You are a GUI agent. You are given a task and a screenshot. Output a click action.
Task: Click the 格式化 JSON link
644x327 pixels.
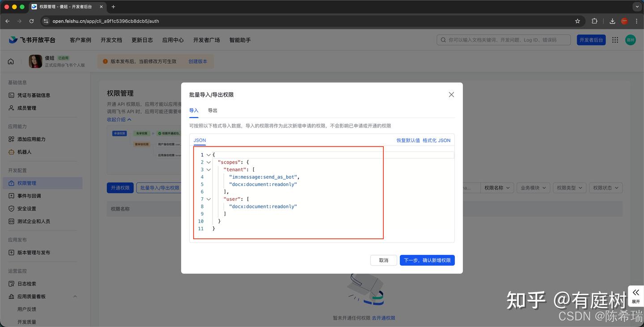pos(436,140)
